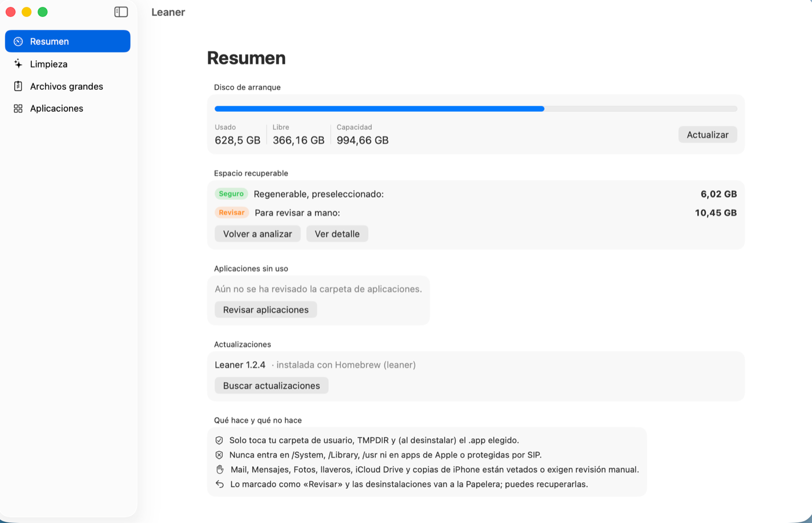Click the 994,66 GB capacity value
This screenshot has width=812, height=523.
coord(362,140)
